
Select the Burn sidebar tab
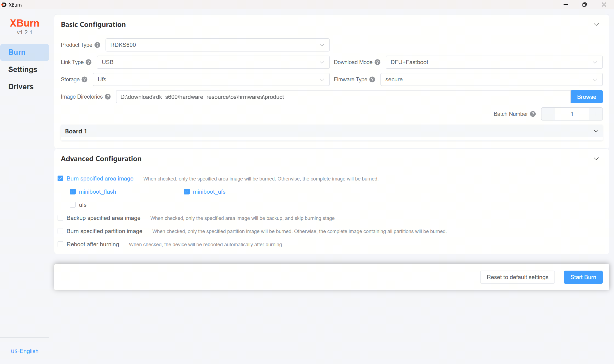point(25,52)
